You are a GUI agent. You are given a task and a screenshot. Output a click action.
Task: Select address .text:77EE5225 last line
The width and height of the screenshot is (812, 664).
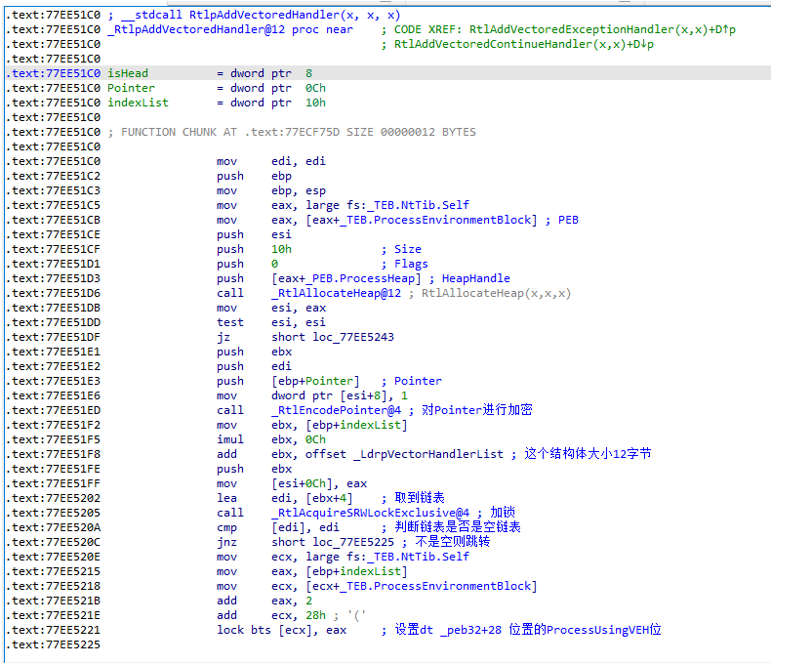(53, 644)
